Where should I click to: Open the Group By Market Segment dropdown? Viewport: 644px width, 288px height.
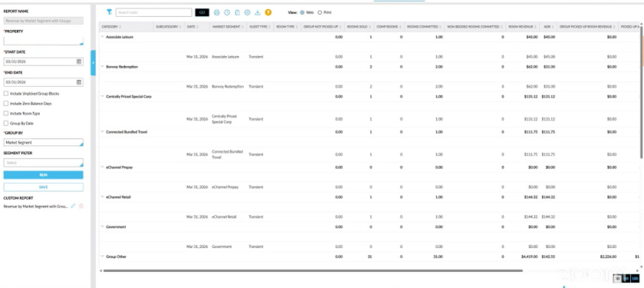pyautogui.click(x=44, y=142)
